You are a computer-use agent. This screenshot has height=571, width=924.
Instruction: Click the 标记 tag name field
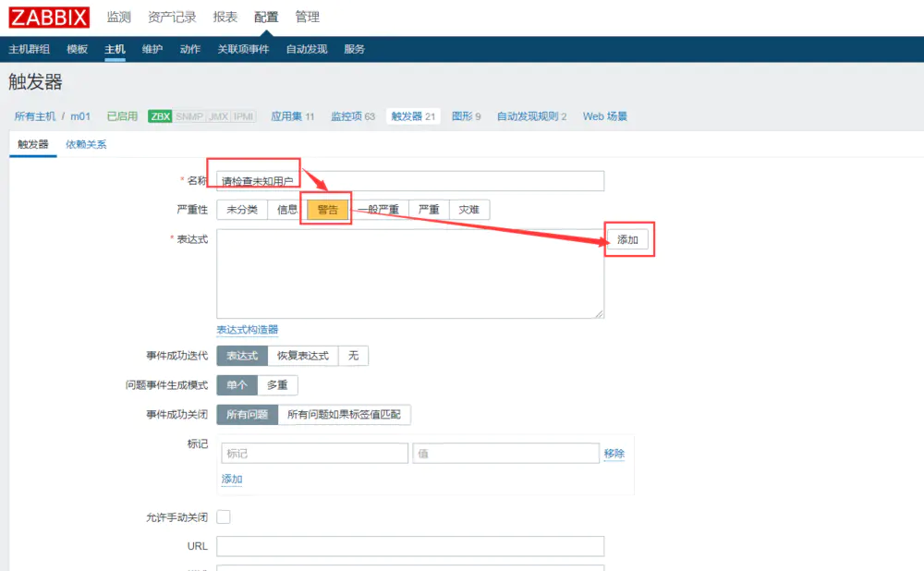315,453
